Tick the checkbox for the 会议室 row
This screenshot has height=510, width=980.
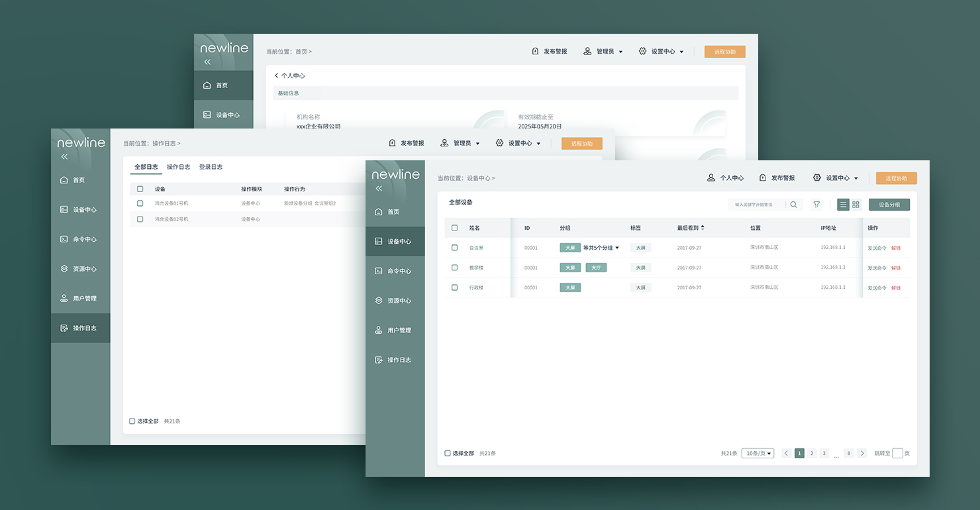(454, 248)
